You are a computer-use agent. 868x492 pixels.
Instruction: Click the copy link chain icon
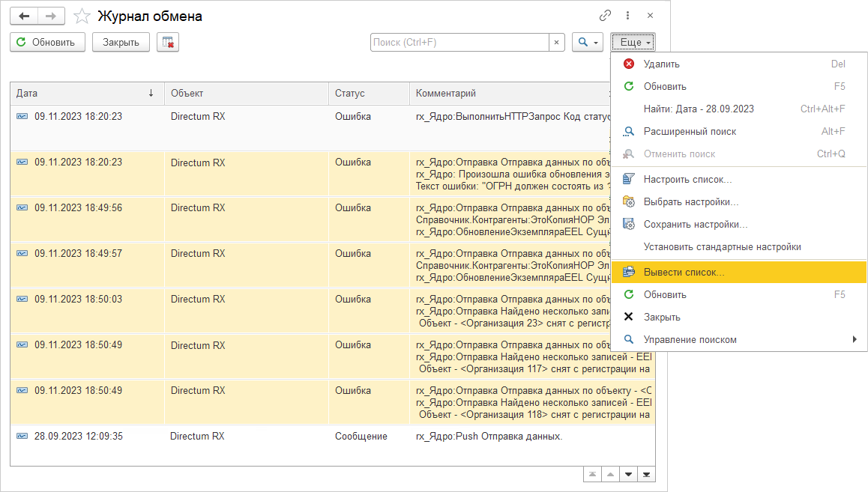[x=605, y=16]
